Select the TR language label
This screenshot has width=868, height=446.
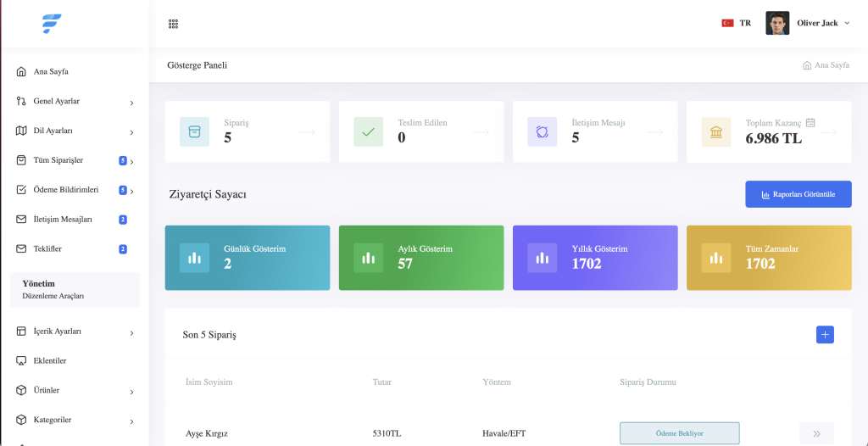tap(745, 23)
